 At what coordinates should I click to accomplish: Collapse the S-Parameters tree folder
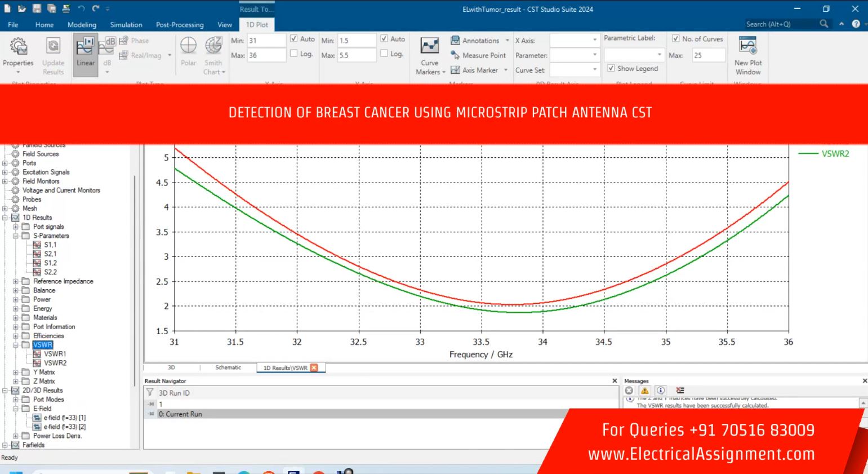point(16,236)
